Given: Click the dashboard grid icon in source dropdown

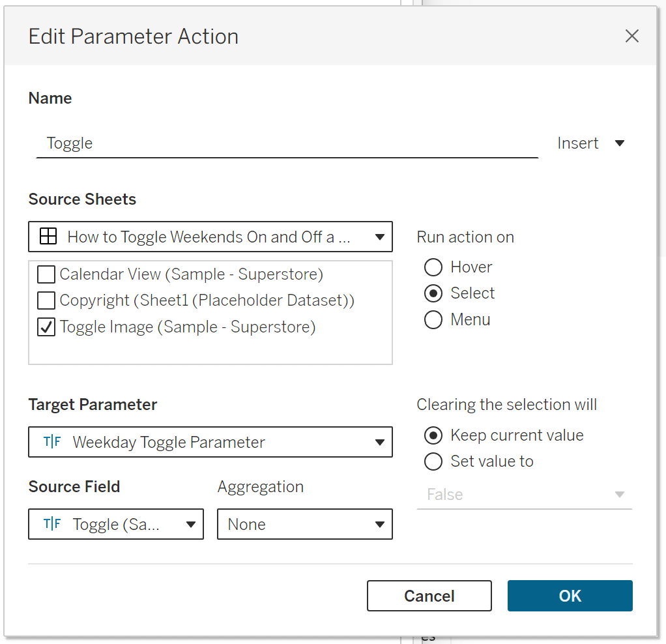Looking at the screenshot, I should click(x=48, y=236).
